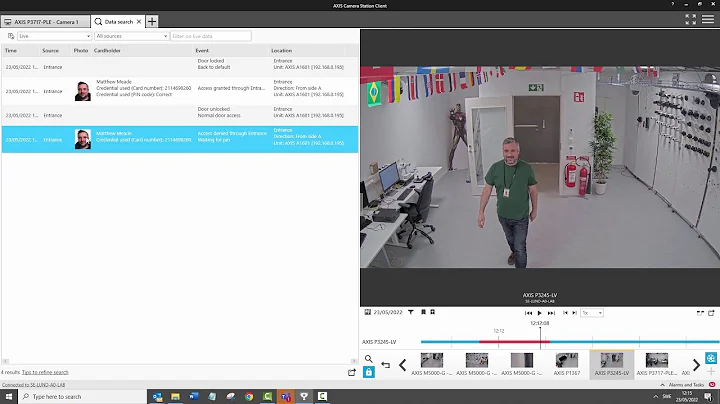Click the blue camera view wheel icon
Screen dimensions: 720x404
click(x=711, y=358)
